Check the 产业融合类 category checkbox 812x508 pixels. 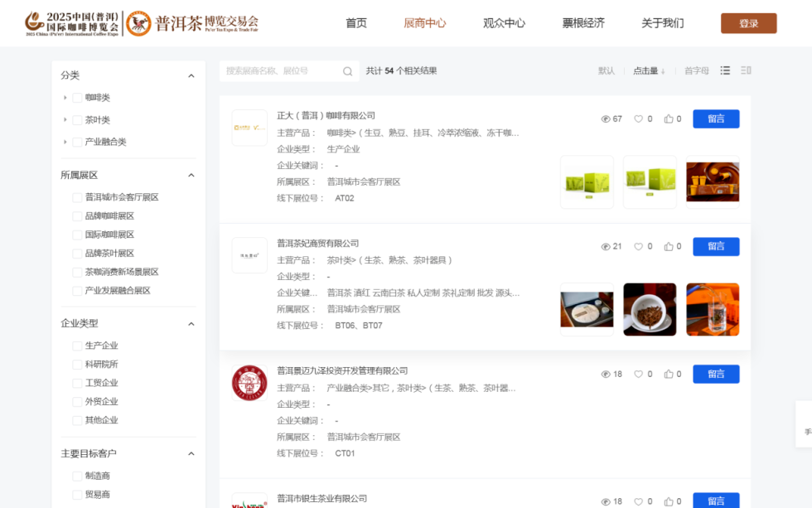point(77,142)
